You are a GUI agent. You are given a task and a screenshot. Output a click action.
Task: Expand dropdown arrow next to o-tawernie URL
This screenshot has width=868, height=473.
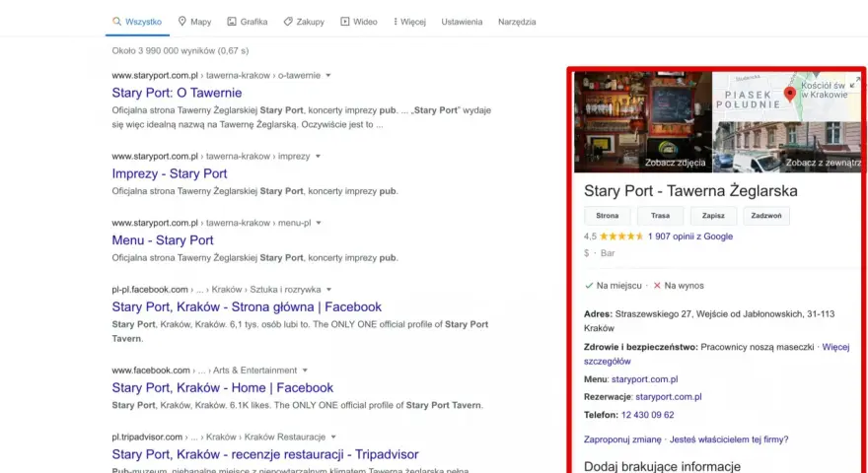coord(328,75)
